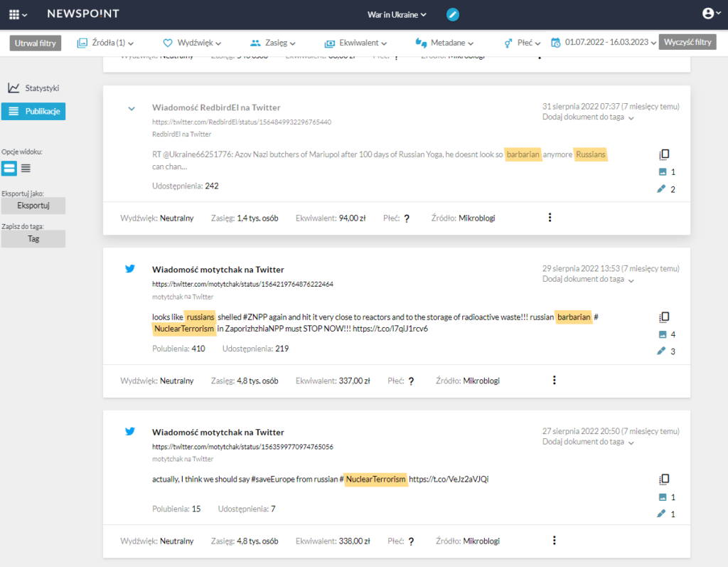Open the Wydźwięk filter dropdown

[x=192, y=43]
